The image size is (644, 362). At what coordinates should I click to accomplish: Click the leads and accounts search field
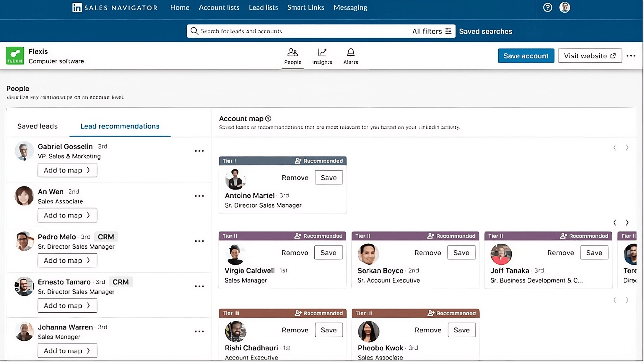click(275, 31)
